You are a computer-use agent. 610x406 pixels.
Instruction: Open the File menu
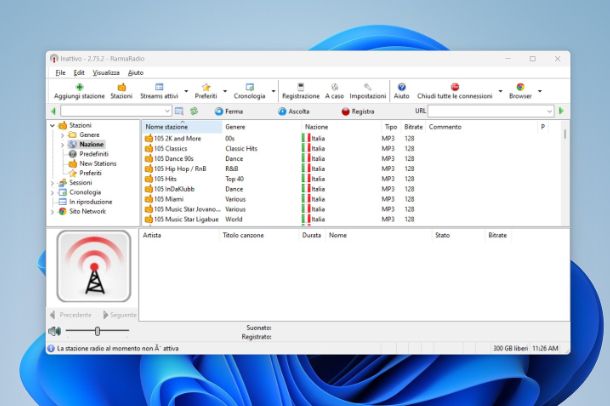[x=60, y=73]
